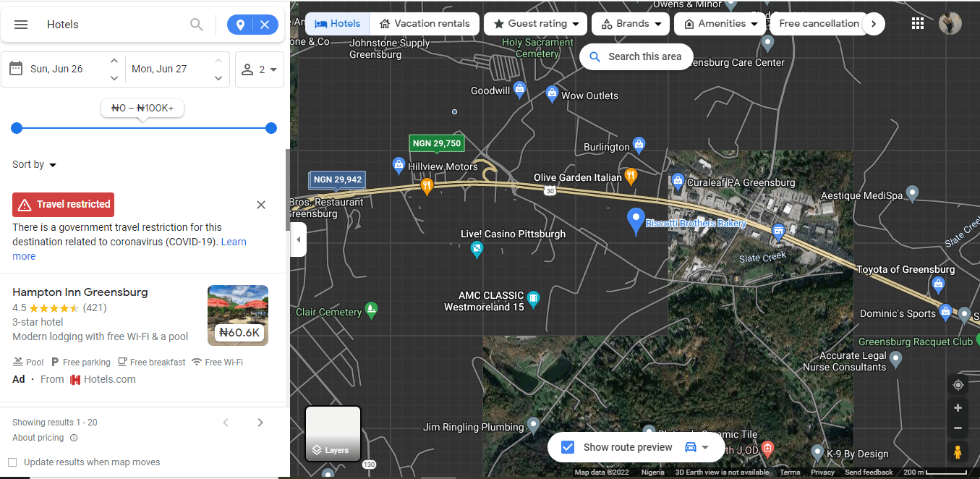Screen dimensions: 980x479
Task: Open the Privacy link
Action: coord(822,472)
